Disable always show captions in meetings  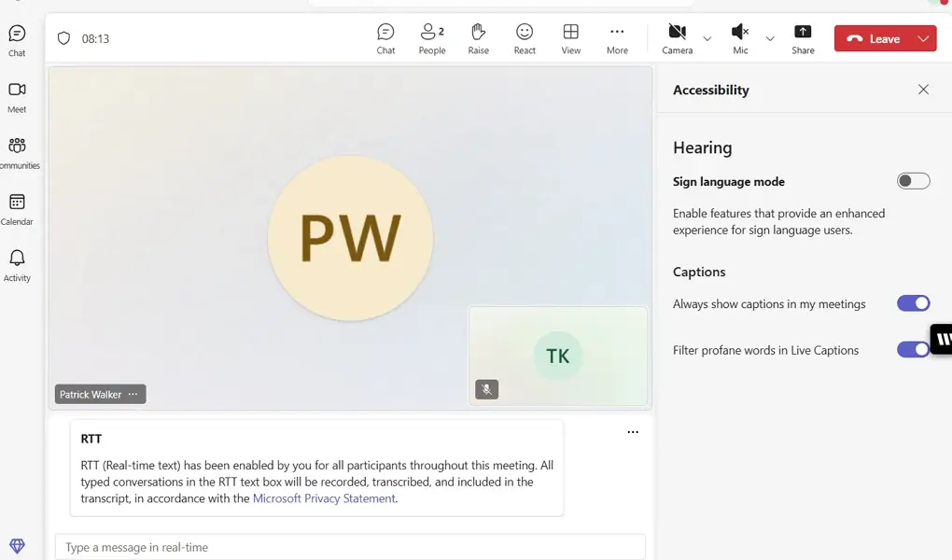point(913,302)
